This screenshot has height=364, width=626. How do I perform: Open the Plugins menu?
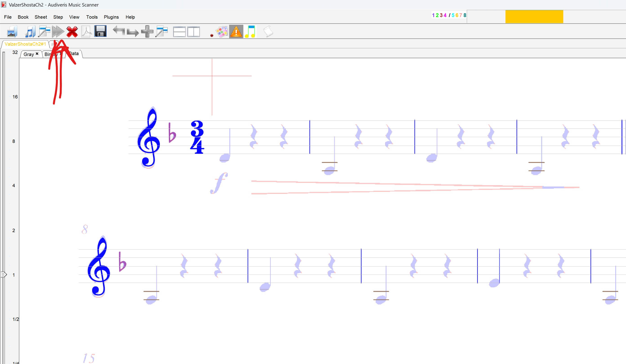point(111,17)
